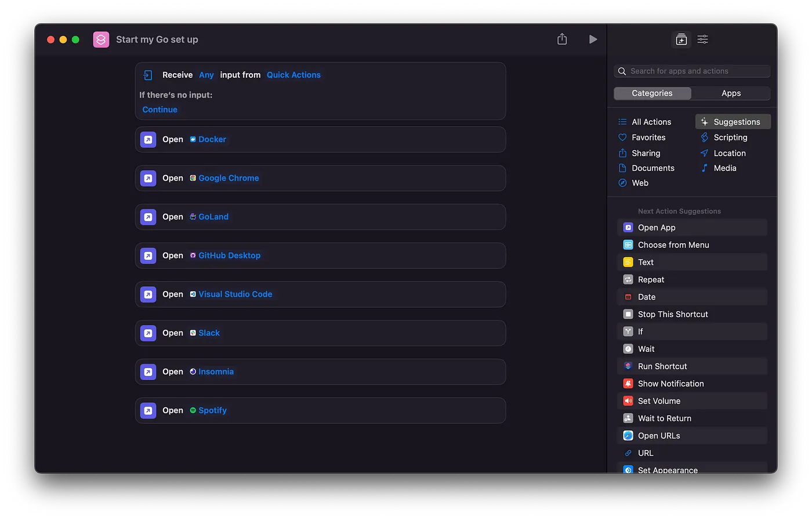Change the Spotify app parameter
The height and width of the screenshot is (519, 812).
point(208,410)
